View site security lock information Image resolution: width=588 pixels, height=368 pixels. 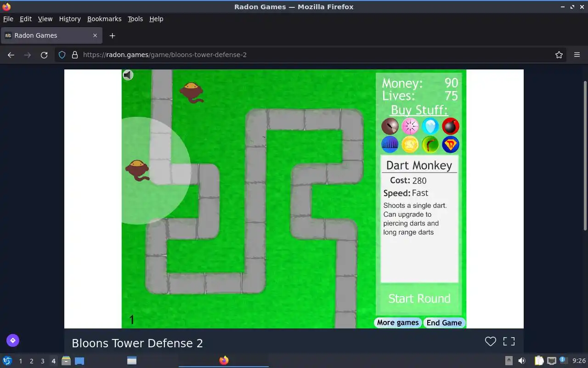[x=75, y=55]
